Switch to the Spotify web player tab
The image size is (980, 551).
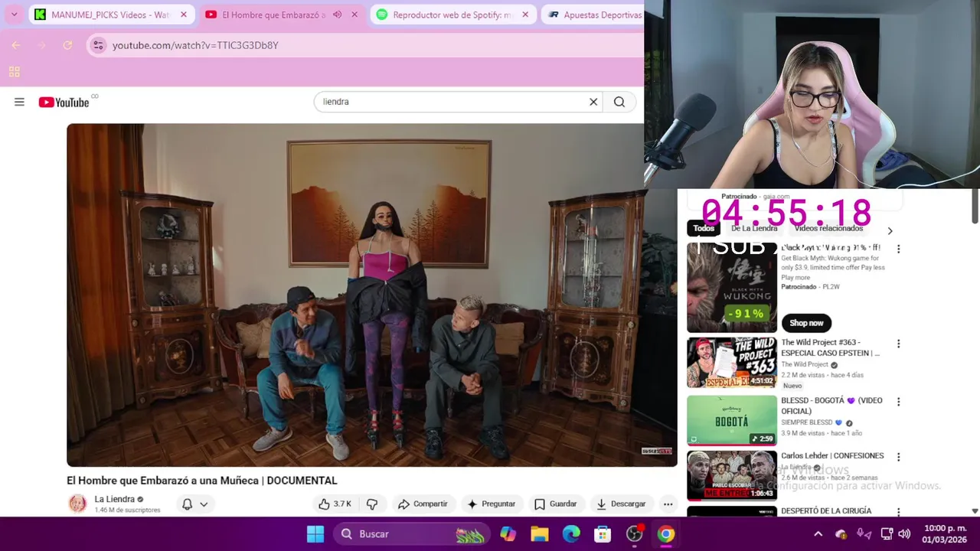[452, 15]
